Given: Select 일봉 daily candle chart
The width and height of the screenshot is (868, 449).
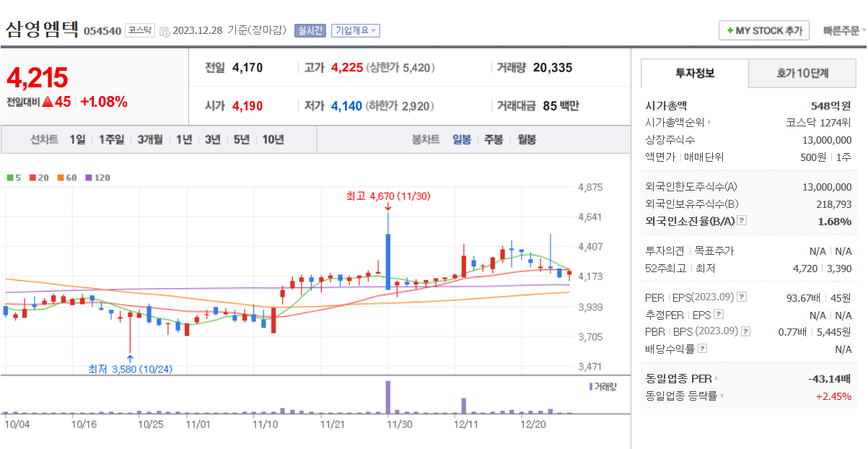Looking at the screenshot, I should [462, 140].
